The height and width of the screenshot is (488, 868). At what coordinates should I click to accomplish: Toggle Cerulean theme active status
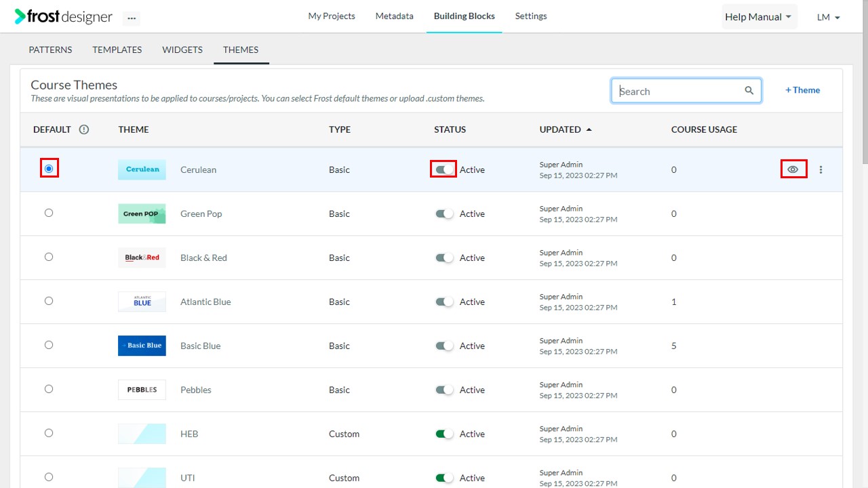[444, 169]
